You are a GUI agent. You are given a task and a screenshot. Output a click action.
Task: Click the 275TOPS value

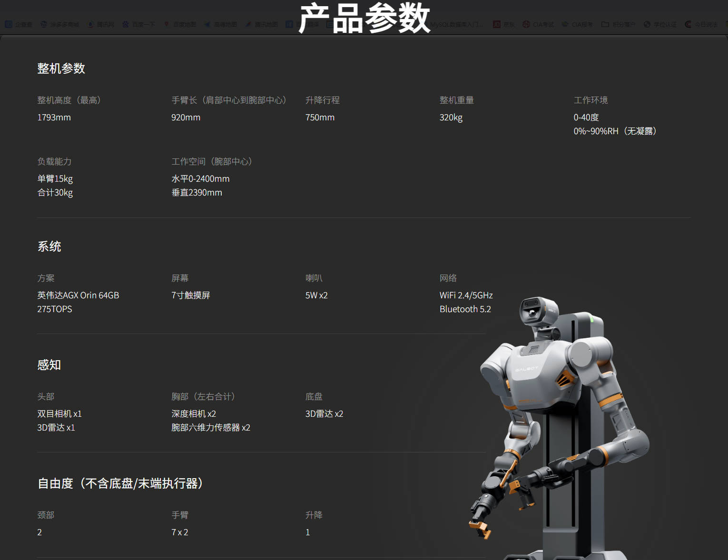(55, 309)
